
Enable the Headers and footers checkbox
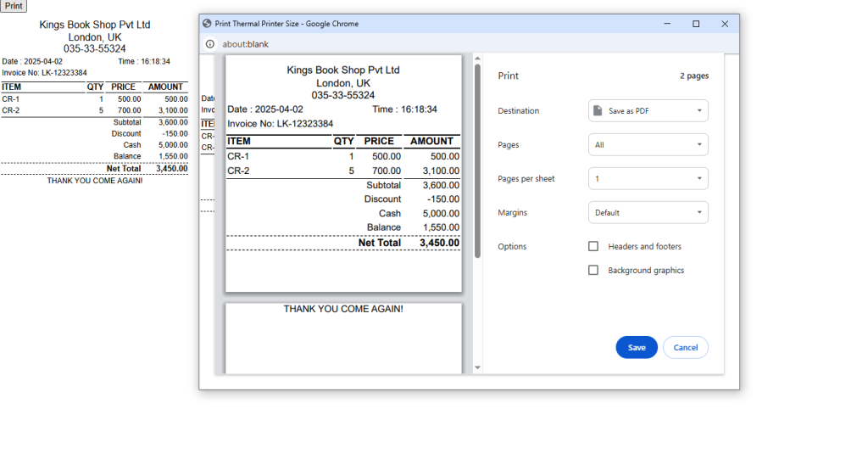pos(593,247)
